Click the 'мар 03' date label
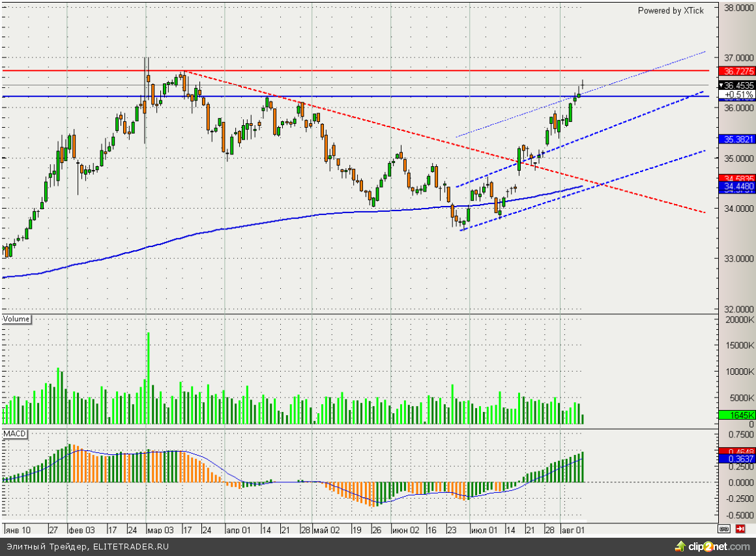Viewport: 756px width, 556px height. [x=160, y=530]
